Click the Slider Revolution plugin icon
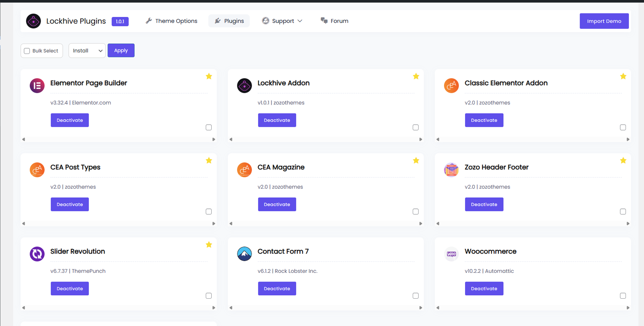Image resolution: width=644 pixels, height=326 pixels. click(x=37, y=254)
